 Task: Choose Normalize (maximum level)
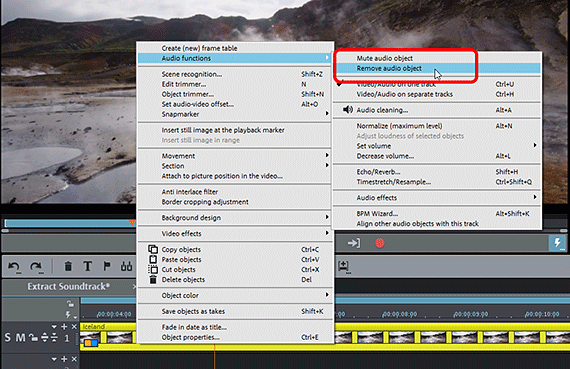click(x=437, y=126)
